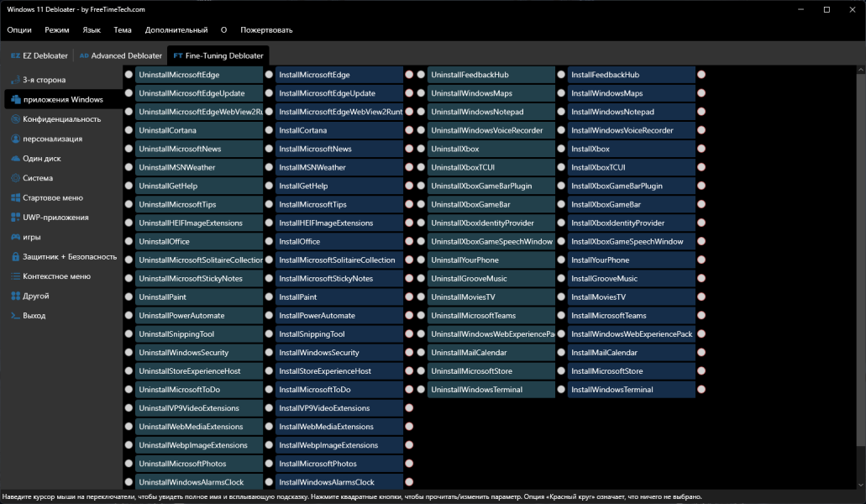Image resolution: width=866 pixels, height=504 pixels.
Task: Select radio button before UninstallMicrosoftPhotos
Action: 129,464
